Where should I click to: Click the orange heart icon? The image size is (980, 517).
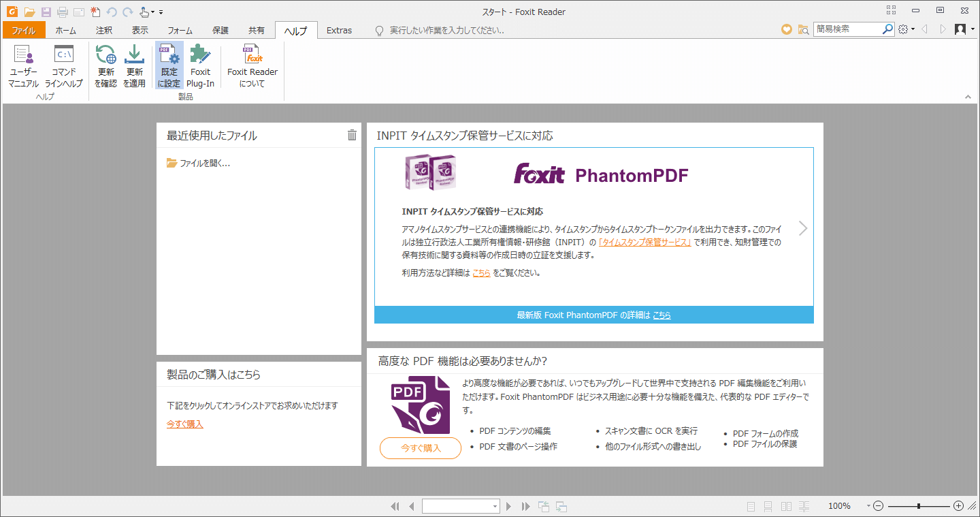(x=787, y=29)
